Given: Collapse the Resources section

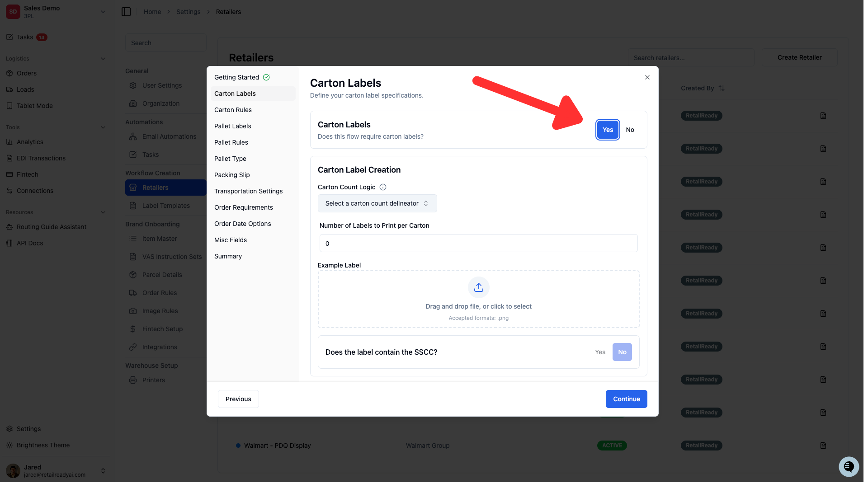Looking at the screenshot, I should coord(103,212).
